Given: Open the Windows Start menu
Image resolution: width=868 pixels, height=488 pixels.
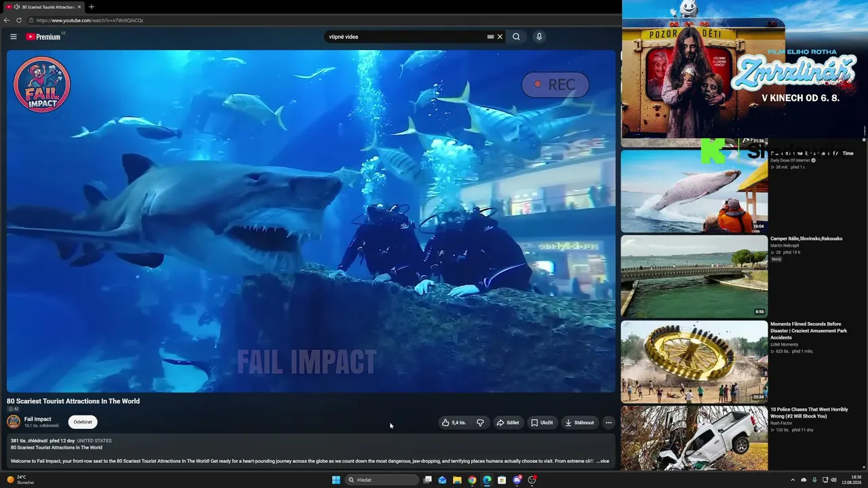Looking at the screenshot, I should coord(336,480).
